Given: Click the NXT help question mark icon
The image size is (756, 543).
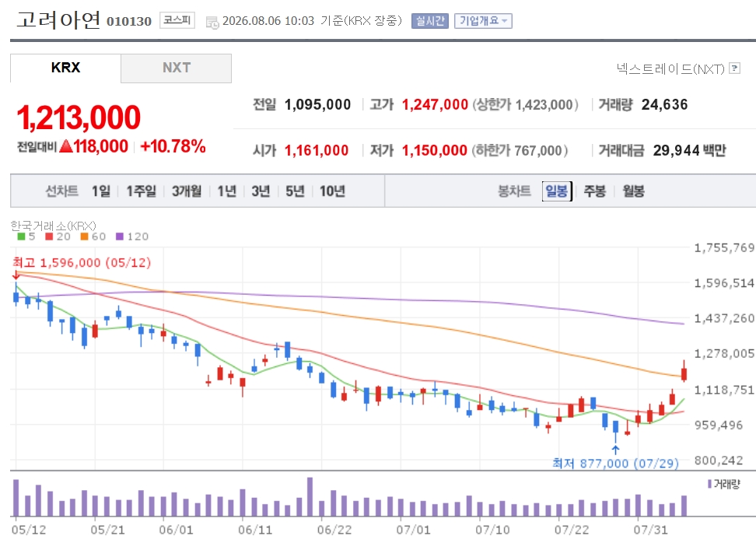Looking at the screenshot, I should (735, 68).
